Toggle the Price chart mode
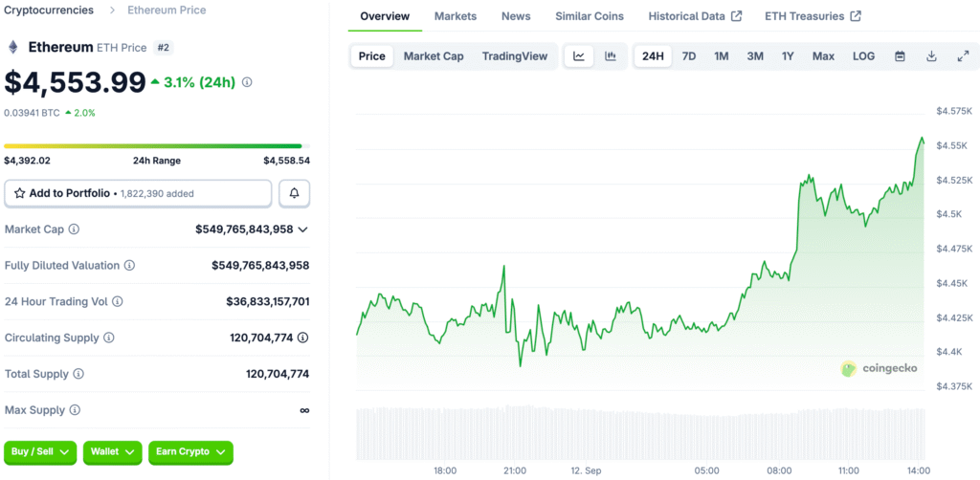Image resolution: width=980 pixels, height=480 pixels. [x=372, y=56]
